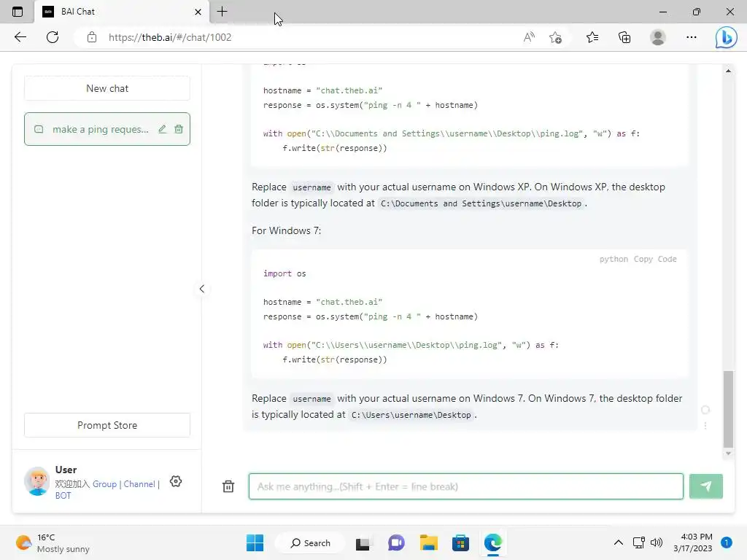
Task: Select the BAI Chat tab
Action: pyautogui.click(x=122, y=12)
